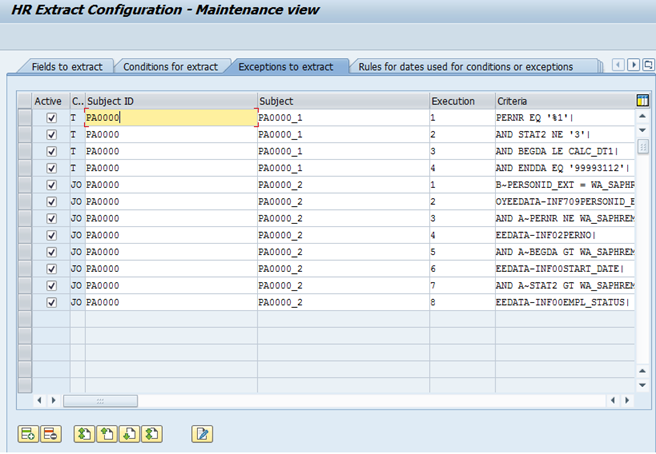The height and width of the screenshot is (454, 656).
Task: Switch to Fields to extract tab
Action: (67, 67)
